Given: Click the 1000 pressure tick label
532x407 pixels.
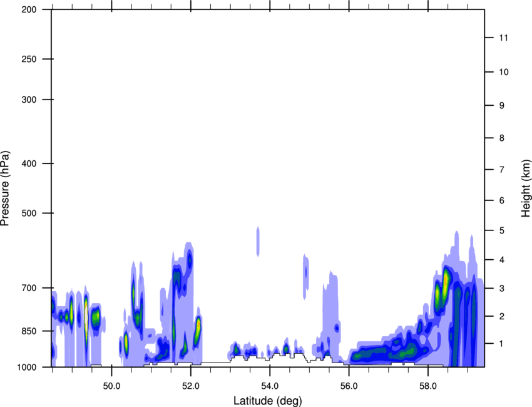Looking at the screenshot, I should pos(26,368).
